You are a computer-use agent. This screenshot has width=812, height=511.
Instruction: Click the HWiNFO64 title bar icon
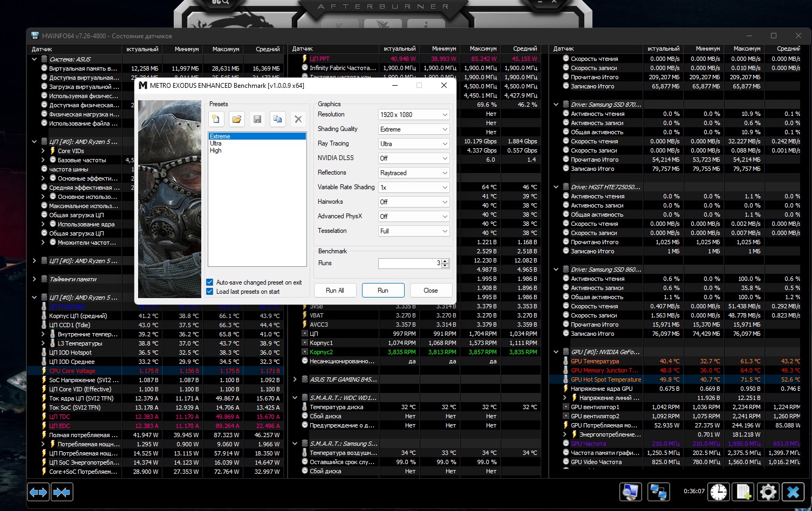[x=35, y=36]
